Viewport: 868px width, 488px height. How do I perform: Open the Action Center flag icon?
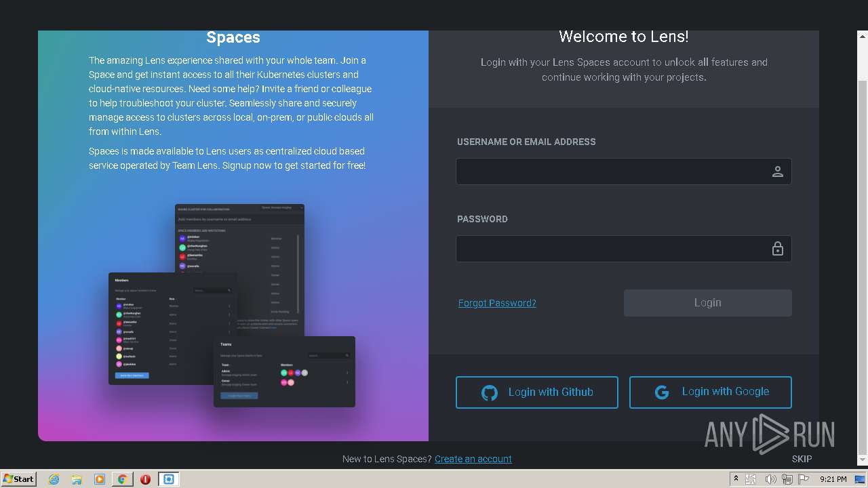(804, 479)
